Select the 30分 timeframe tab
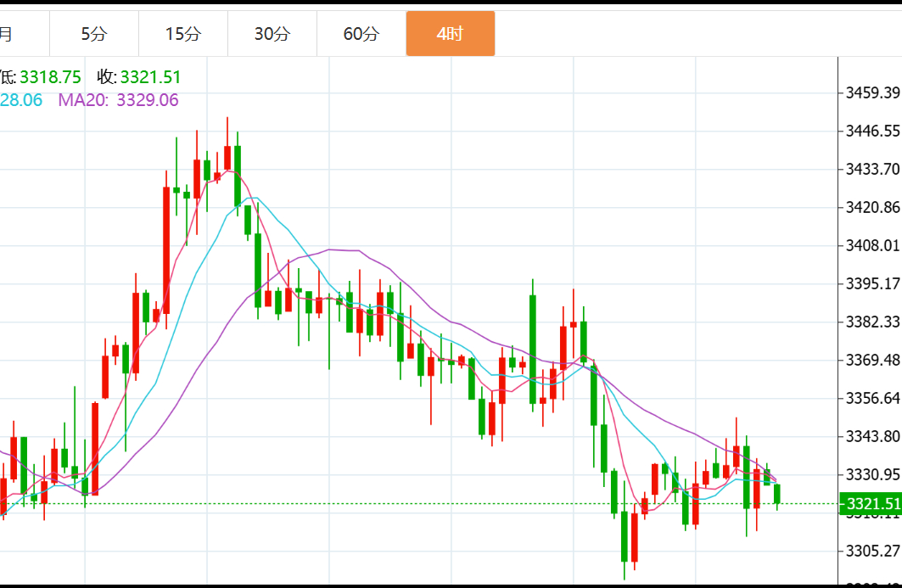Screen dimensions: 902x588 [x=272, y=34]
